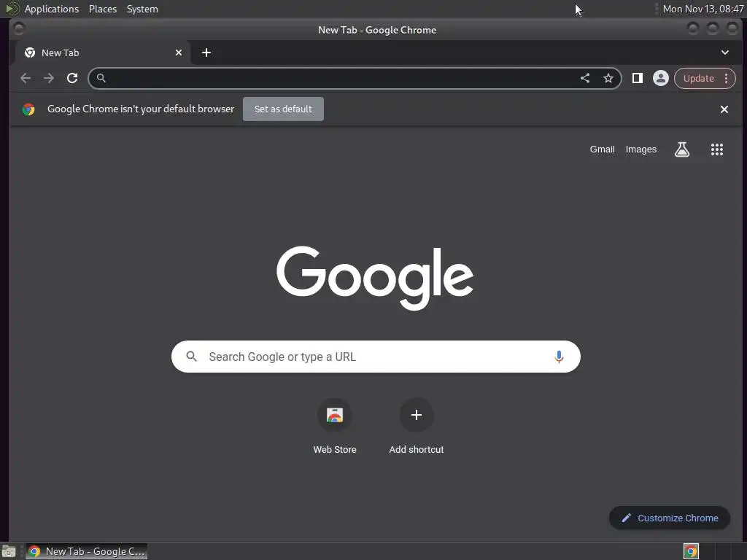Open the window menu button in titlebar

[19, 29]
